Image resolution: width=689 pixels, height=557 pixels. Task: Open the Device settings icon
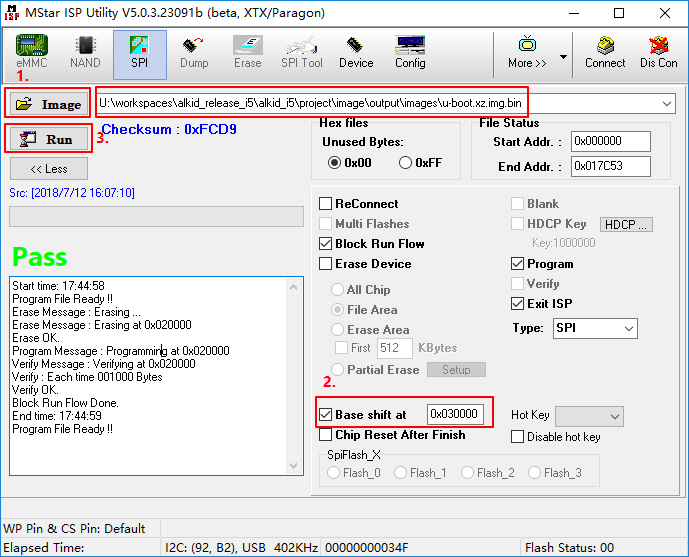point(355,52)
